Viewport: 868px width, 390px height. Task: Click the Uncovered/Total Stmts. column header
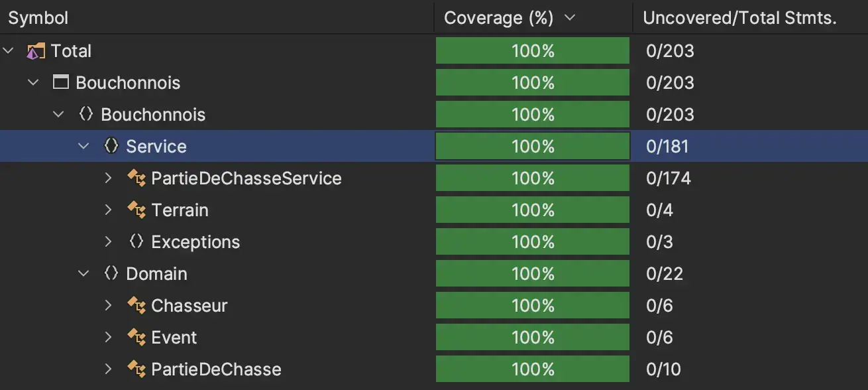coord(739,18)
